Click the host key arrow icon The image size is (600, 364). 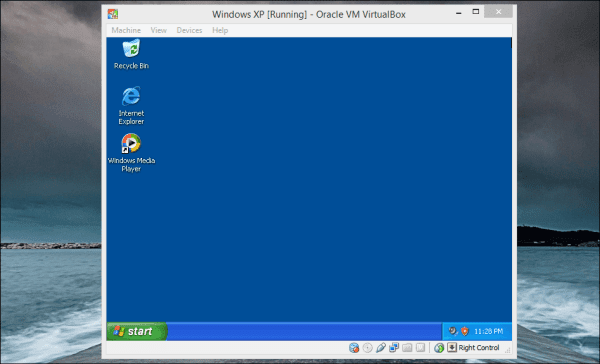tap(452, 347)
